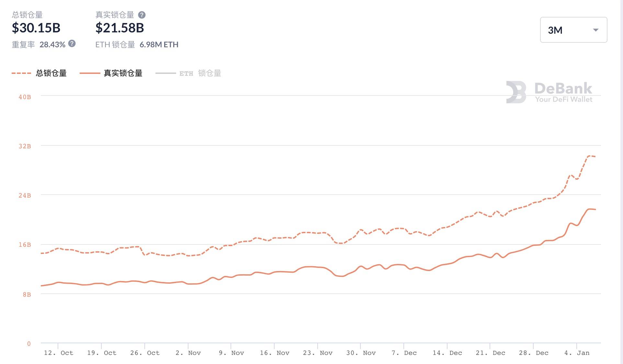This screenshot has height=364, width=623.
Task: Click the DeBank logo watermark icon
Action: [x=516, y=92]
